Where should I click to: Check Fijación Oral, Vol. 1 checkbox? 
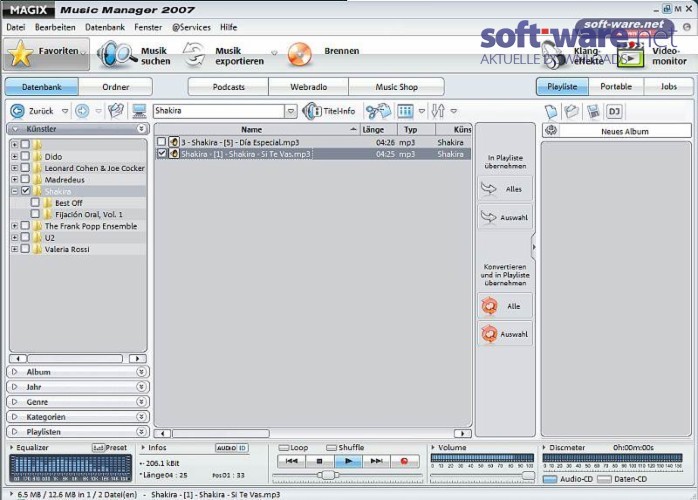coord(35,214)
